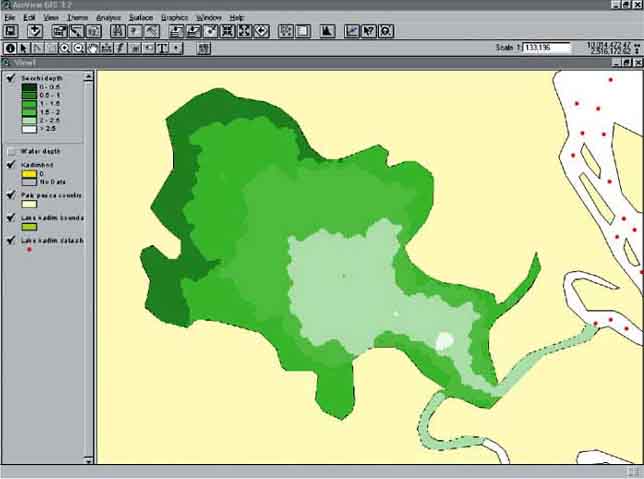Click the context Help pointer icon
Screen dimensions: 644x479
369,31
